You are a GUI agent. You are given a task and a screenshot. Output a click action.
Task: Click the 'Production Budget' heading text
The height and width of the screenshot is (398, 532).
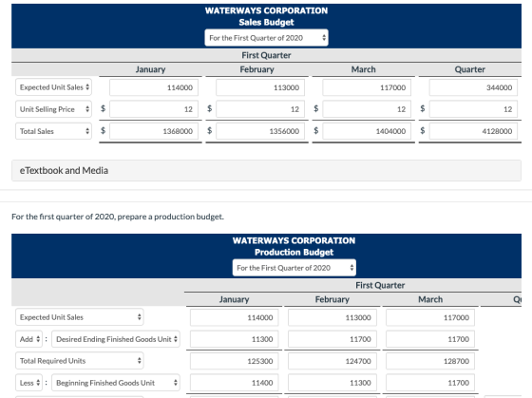click(294, 253)
